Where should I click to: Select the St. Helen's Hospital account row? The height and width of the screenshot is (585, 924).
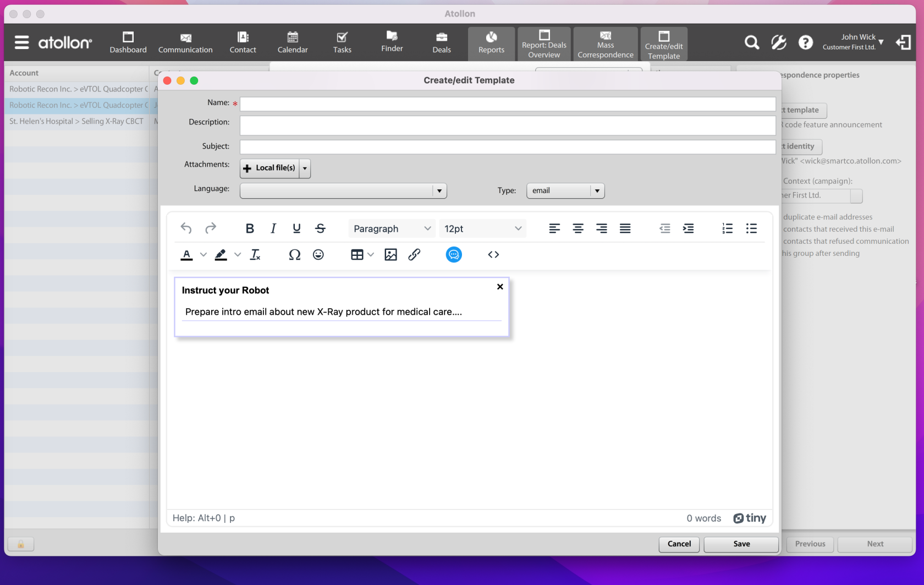click(76, 121)
